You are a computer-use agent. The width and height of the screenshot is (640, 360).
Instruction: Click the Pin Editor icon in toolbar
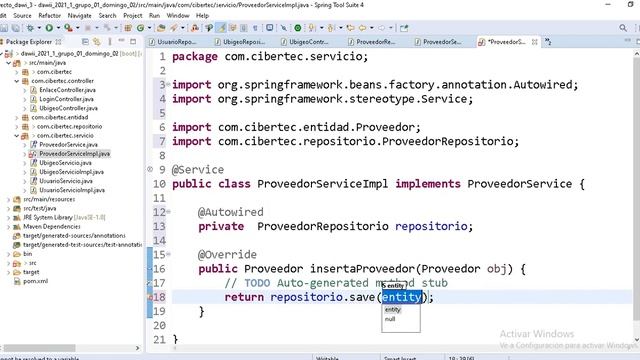(283, 28)
